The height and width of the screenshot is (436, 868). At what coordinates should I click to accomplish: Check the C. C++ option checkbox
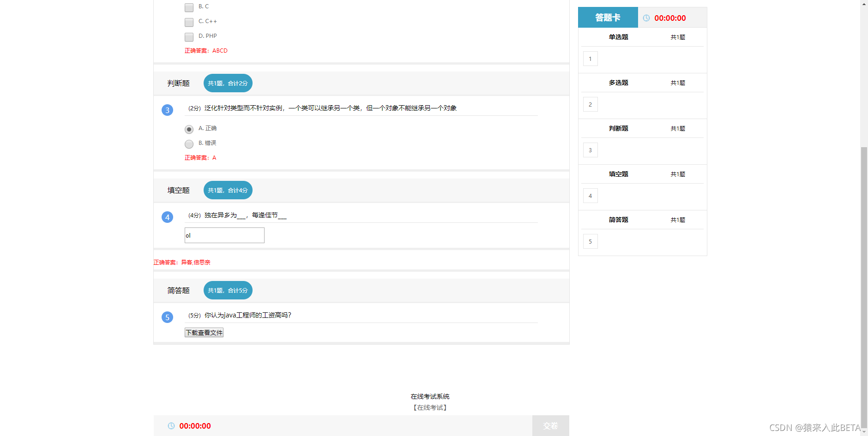click(189, 22)
